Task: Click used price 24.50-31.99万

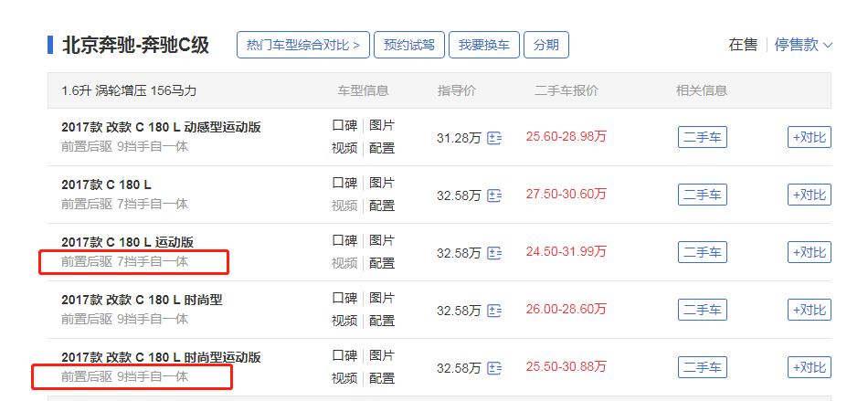Action: 566,252
